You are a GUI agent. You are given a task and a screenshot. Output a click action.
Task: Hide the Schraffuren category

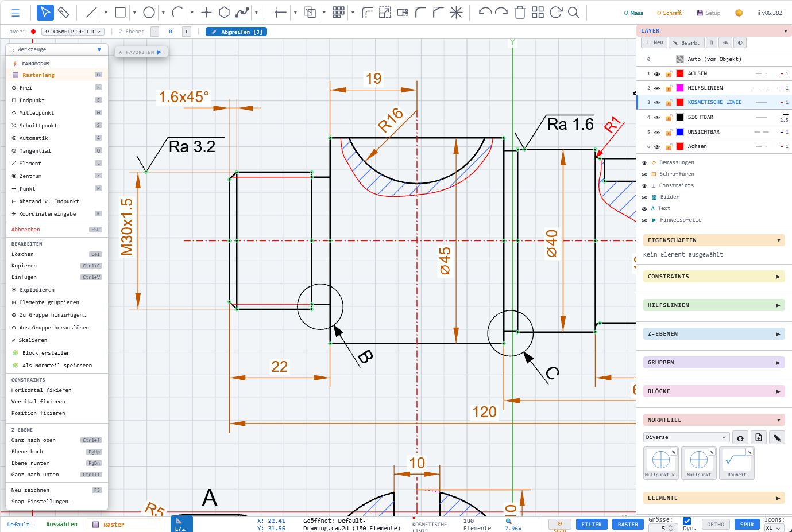pos(644,174)
